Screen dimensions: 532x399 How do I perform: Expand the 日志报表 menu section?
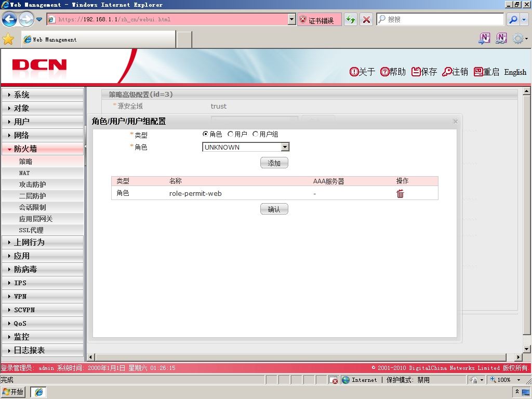(x=43, y=350)
